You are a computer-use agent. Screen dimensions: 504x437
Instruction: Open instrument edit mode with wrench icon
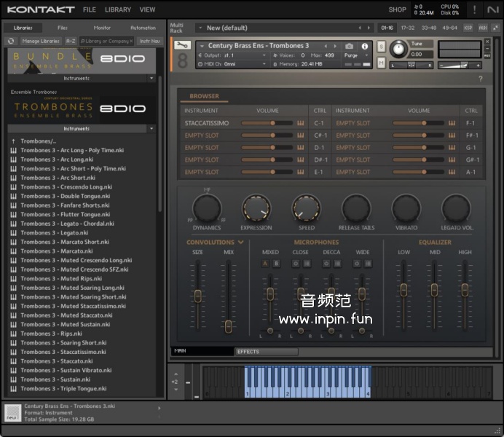pos(183,45)
